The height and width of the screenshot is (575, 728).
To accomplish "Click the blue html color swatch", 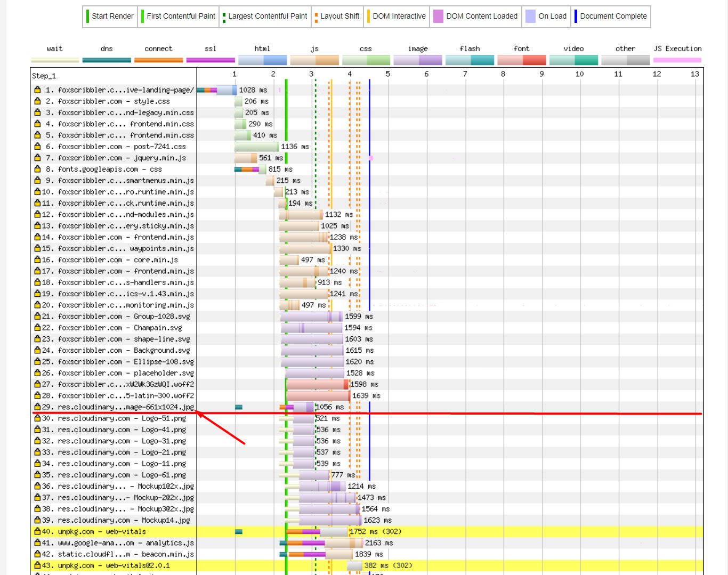I will pos(262,60).
